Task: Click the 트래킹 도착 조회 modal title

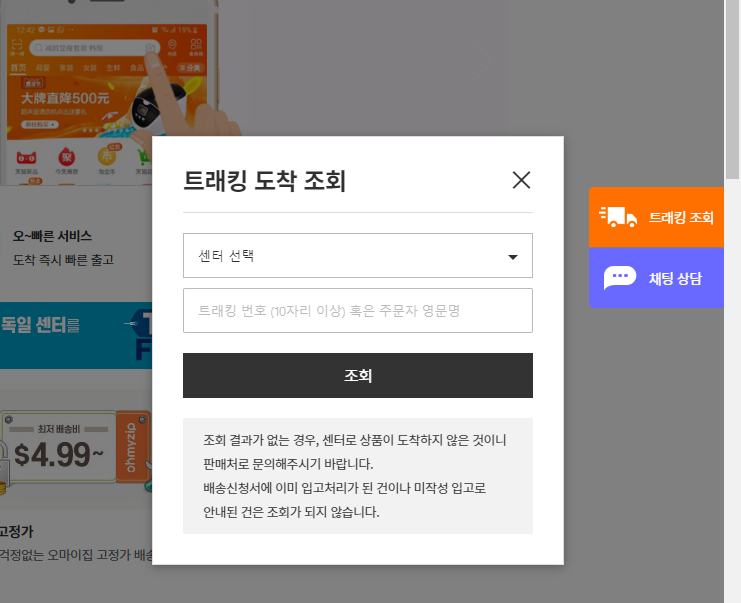Action: click(x=264, y=181)
